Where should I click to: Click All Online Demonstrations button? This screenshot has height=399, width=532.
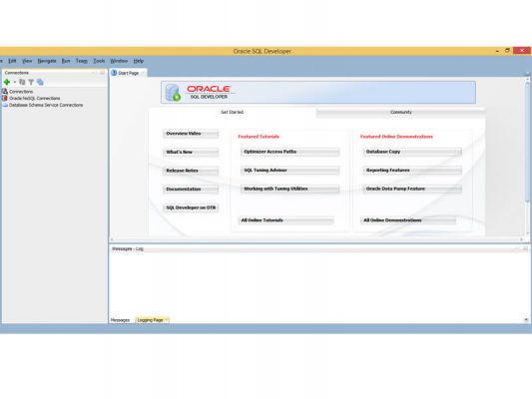pyautogui.click(x=408, y=220)
